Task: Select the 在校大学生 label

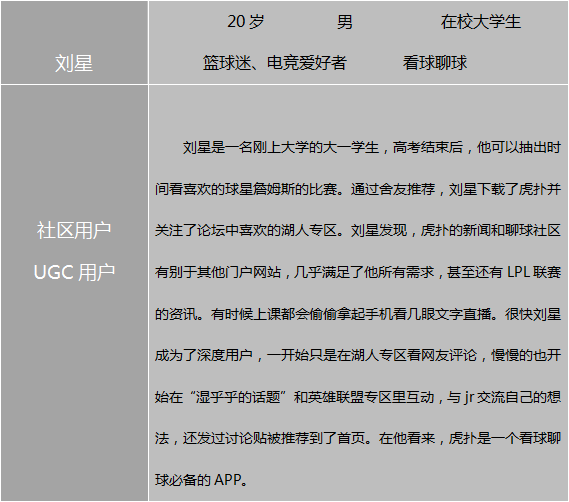Action: 480,22
